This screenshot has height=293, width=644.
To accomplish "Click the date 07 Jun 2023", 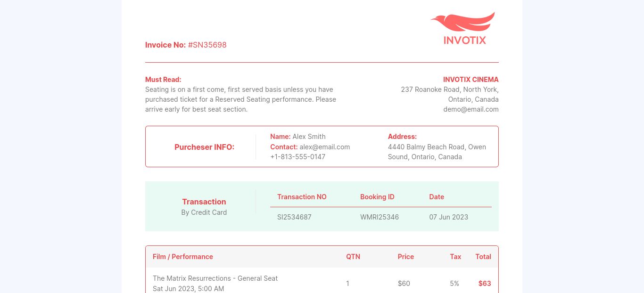I will [448, 217].
